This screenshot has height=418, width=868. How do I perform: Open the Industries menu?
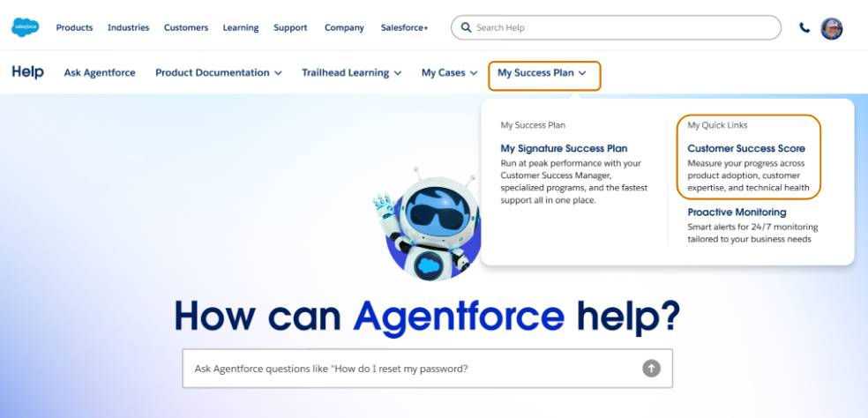[x=129, y=27]
